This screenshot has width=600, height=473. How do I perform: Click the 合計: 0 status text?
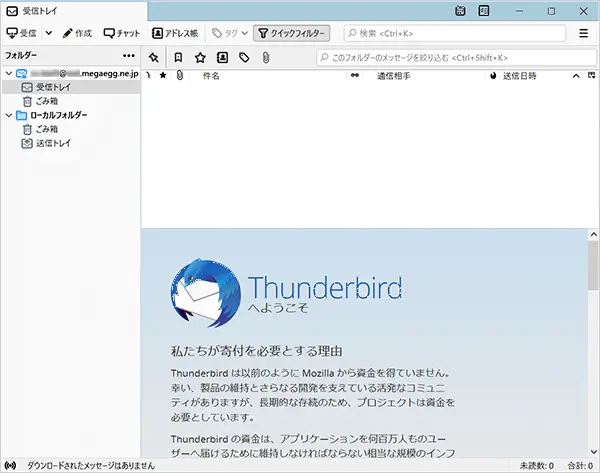point(580,466)
